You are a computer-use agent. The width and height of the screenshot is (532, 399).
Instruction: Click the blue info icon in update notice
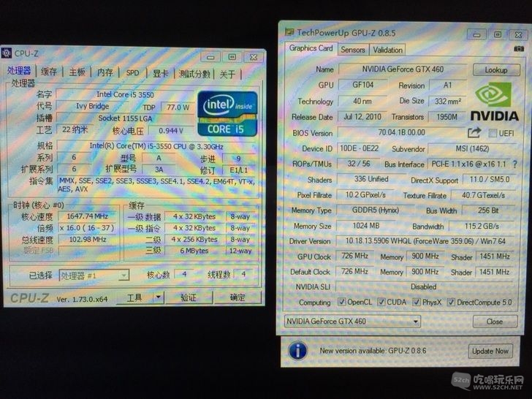coord(297,351)
